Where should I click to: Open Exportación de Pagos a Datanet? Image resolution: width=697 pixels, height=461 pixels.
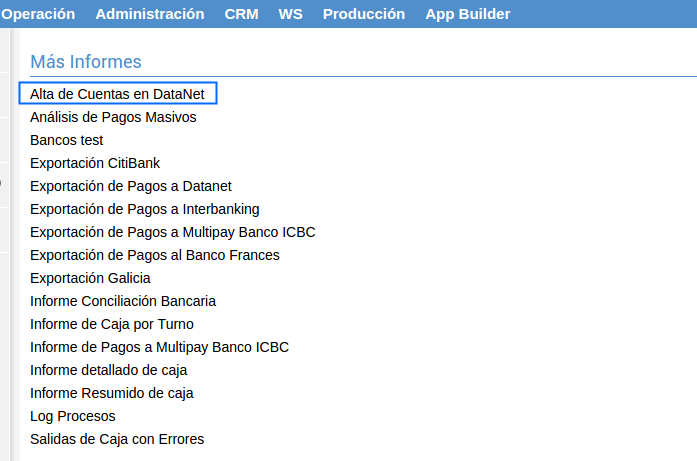131,186
